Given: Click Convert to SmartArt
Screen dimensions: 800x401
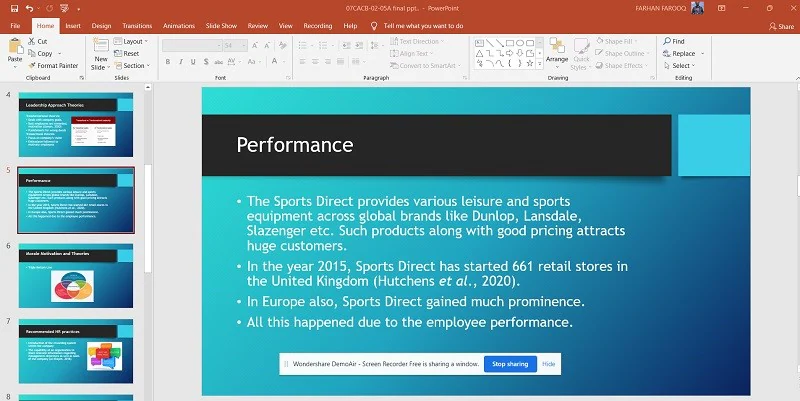Looking at the screenshot, I should coord(426,65).
